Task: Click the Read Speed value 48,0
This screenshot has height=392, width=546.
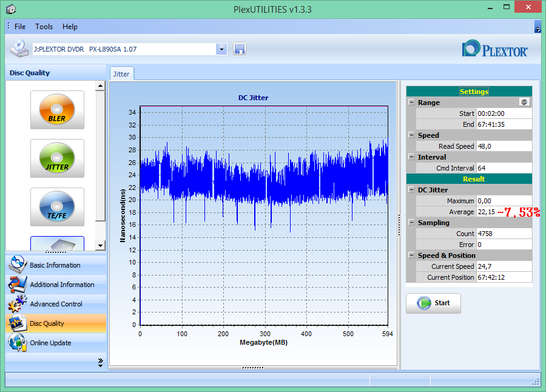Action: pos(504,146)
